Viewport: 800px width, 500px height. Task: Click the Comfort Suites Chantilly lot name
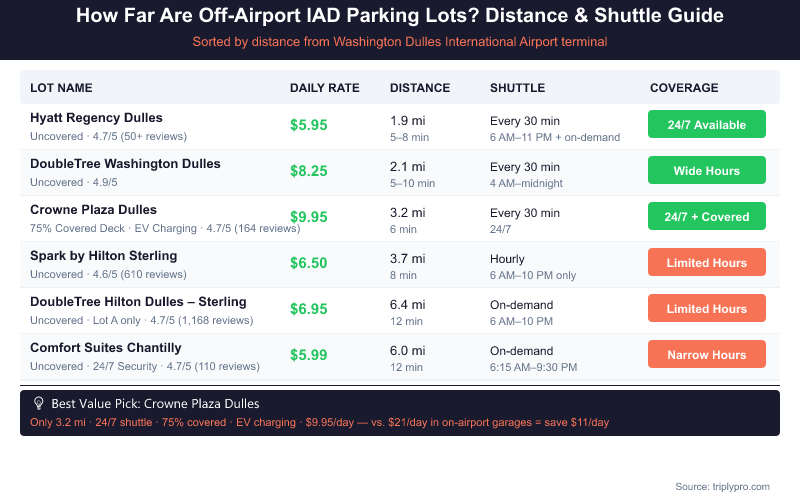106,348
